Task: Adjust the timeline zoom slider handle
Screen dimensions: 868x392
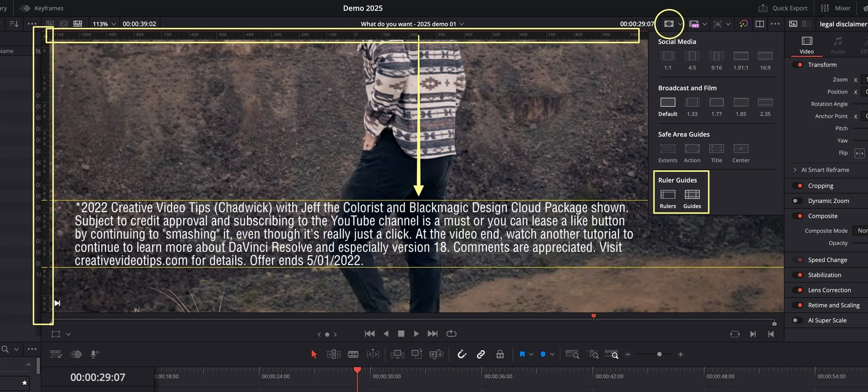Action: click(659, 354)
